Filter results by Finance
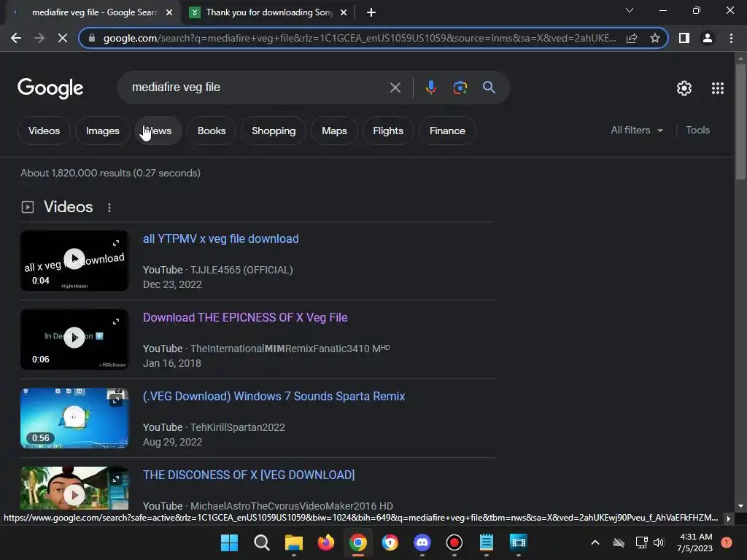This screenshot has height=560, width=747. [447, 131]
